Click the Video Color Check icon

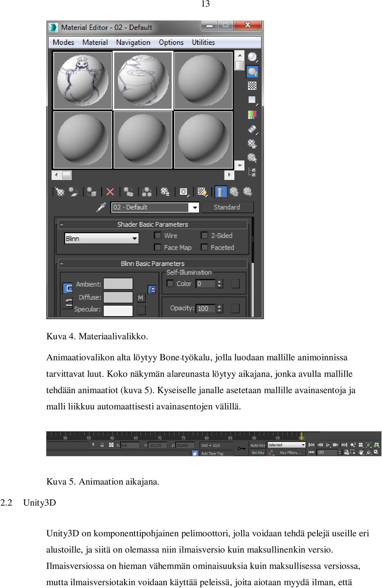tap(252, 115)
